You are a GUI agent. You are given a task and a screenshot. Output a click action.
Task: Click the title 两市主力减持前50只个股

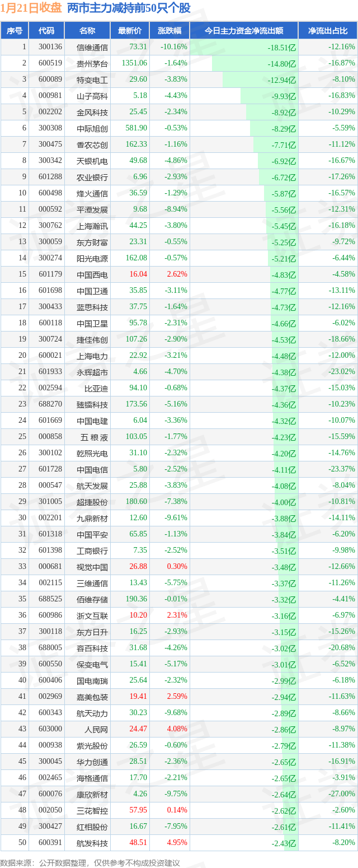129,8
